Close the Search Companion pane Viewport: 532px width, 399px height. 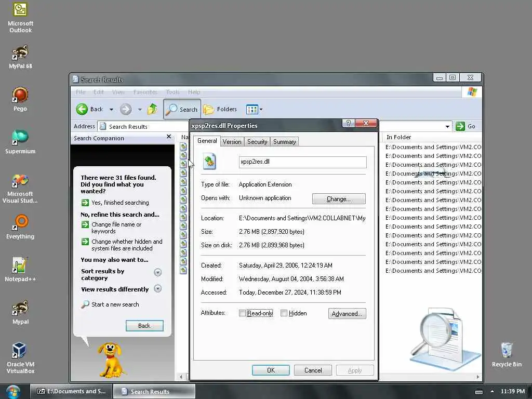[x=169, y=137]
